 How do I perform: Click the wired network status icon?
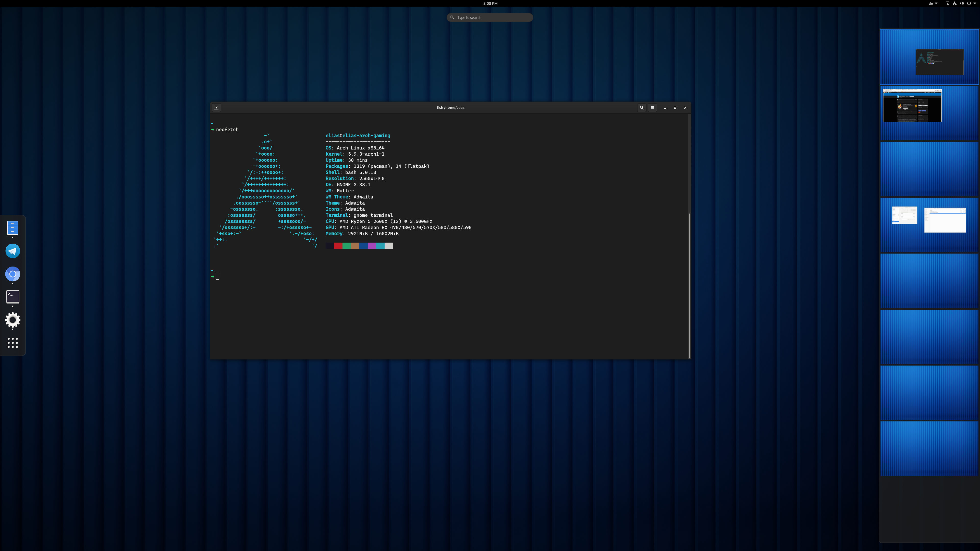[954, 3]
